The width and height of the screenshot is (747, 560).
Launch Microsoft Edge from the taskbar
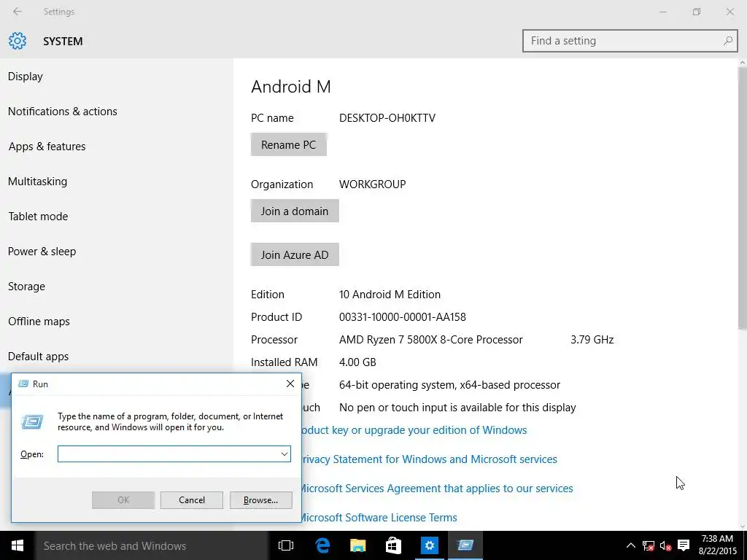coord(322,545)
